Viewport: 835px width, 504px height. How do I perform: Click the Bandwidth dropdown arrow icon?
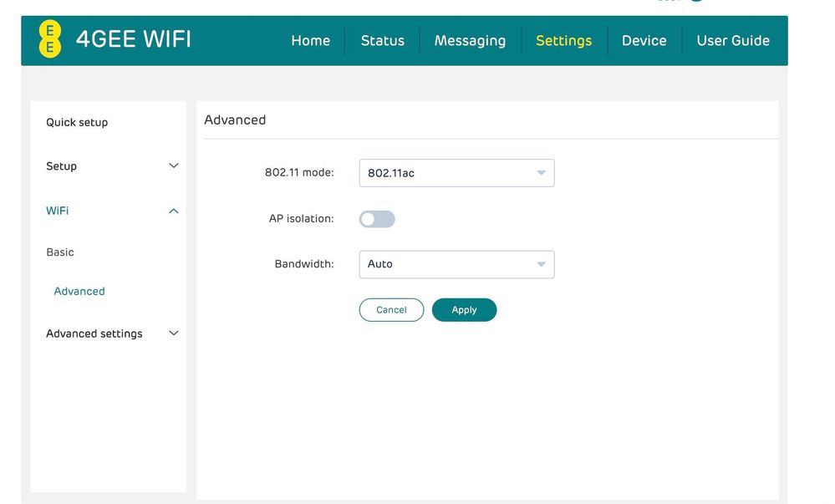[541, 264]
